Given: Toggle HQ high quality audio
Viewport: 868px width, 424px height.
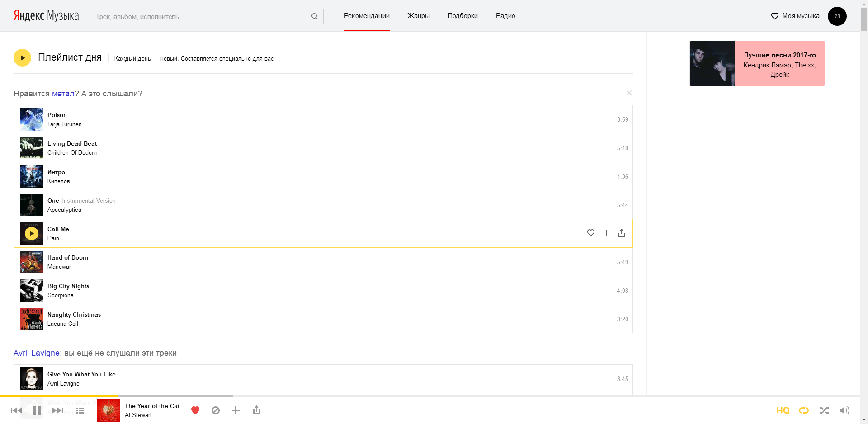Looking at the screenshot, I should (x=783, y=410).
